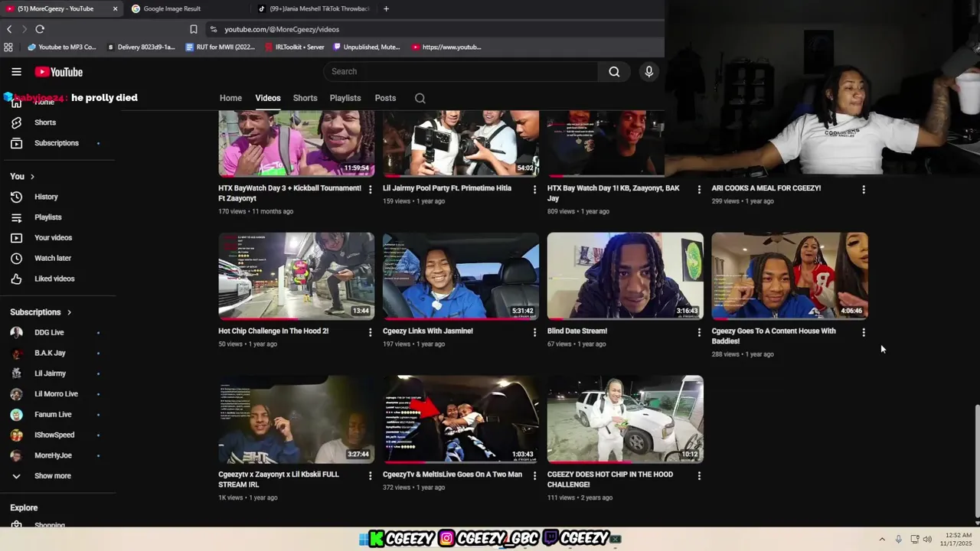The width and height of the screenshot is (980, 551).
Task: Show hidden system tray icons
Action: tap(881, 539)
